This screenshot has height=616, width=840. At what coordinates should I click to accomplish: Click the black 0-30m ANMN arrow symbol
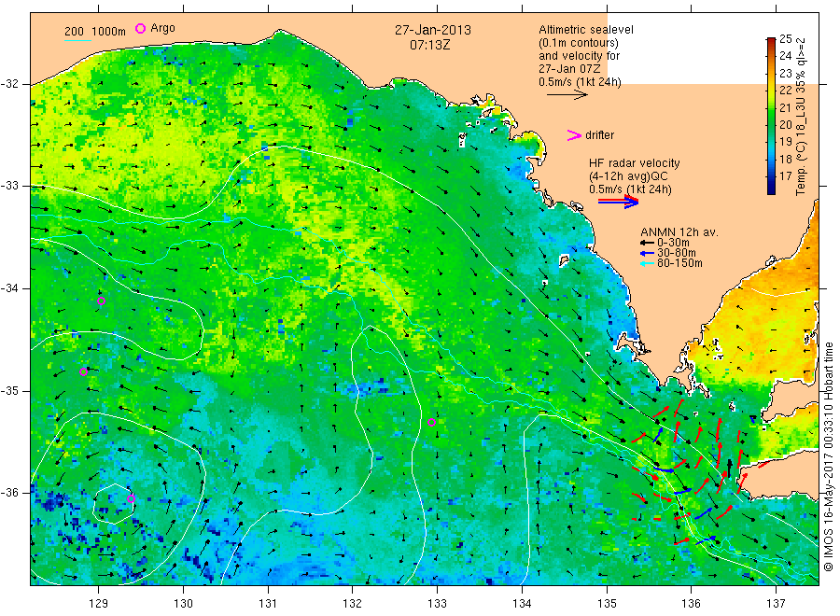[x=647, y=243]
